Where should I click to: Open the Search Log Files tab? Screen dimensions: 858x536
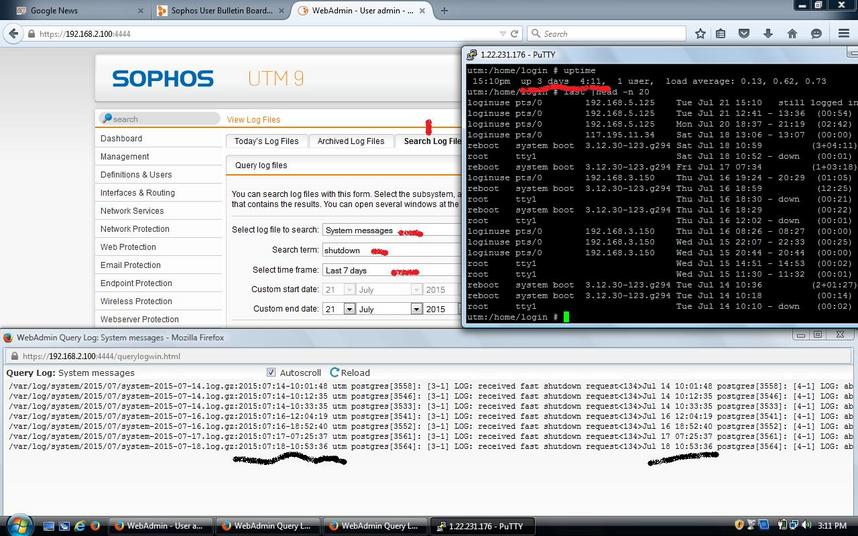[x=428, y=141]
